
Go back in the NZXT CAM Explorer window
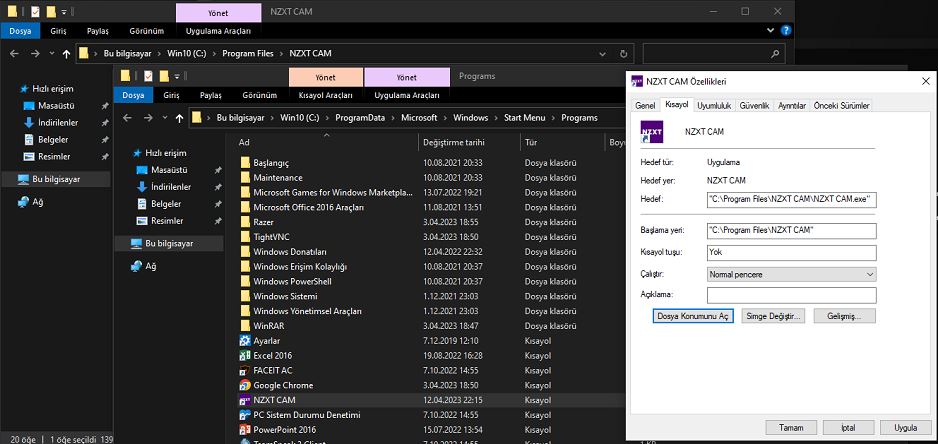coord(14,53)
